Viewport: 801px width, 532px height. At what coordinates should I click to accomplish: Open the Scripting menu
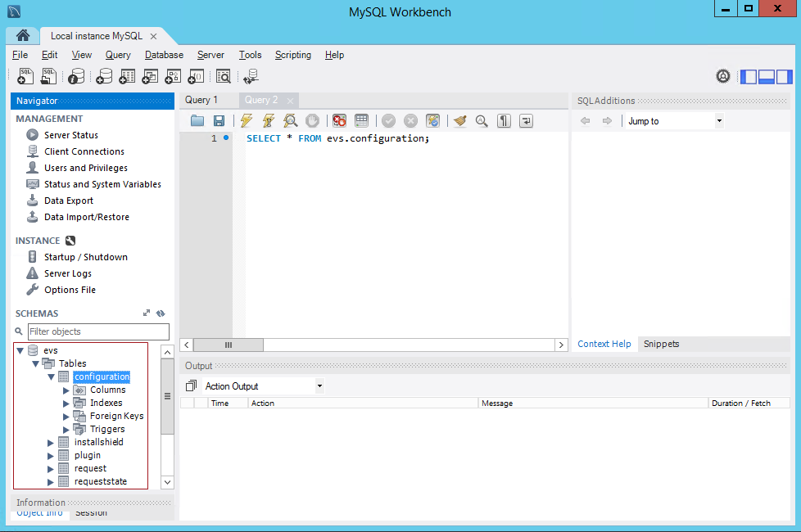coord(292,55)
